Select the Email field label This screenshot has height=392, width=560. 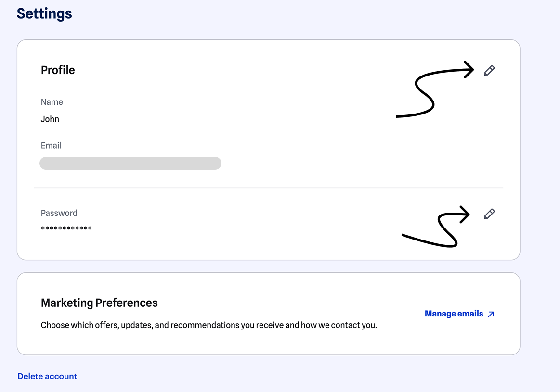pyautogui.click(x=51, y=146)
